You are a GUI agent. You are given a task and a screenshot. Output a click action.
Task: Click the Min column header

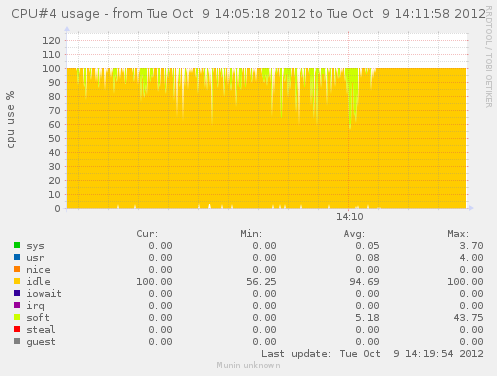[251, 234]
